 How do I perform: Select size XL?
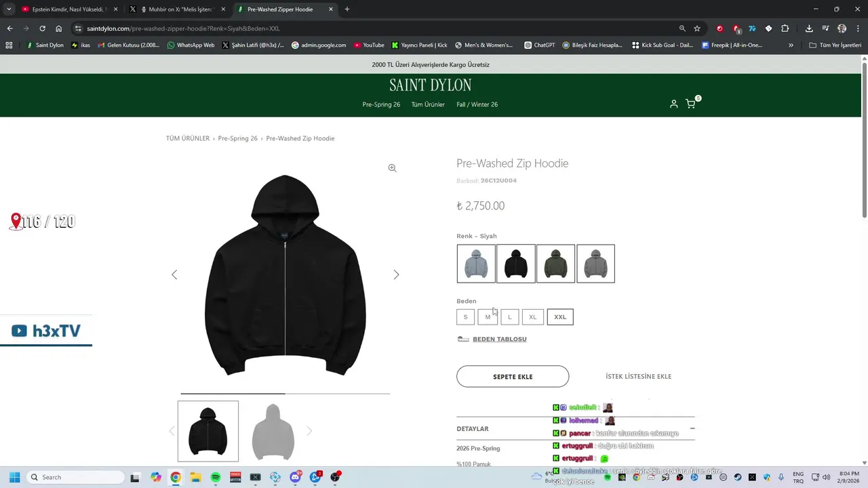coord(532,317)
